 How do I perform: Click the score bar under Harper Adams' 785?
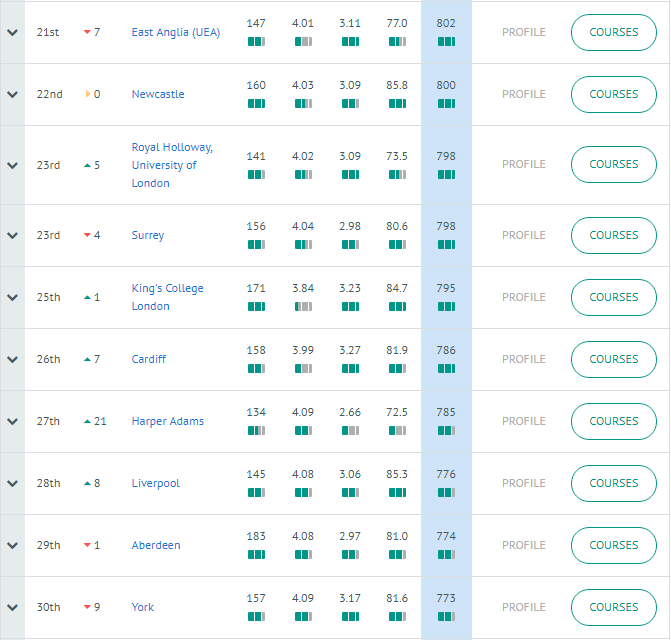pyautogui.click(x=446, y=431)
